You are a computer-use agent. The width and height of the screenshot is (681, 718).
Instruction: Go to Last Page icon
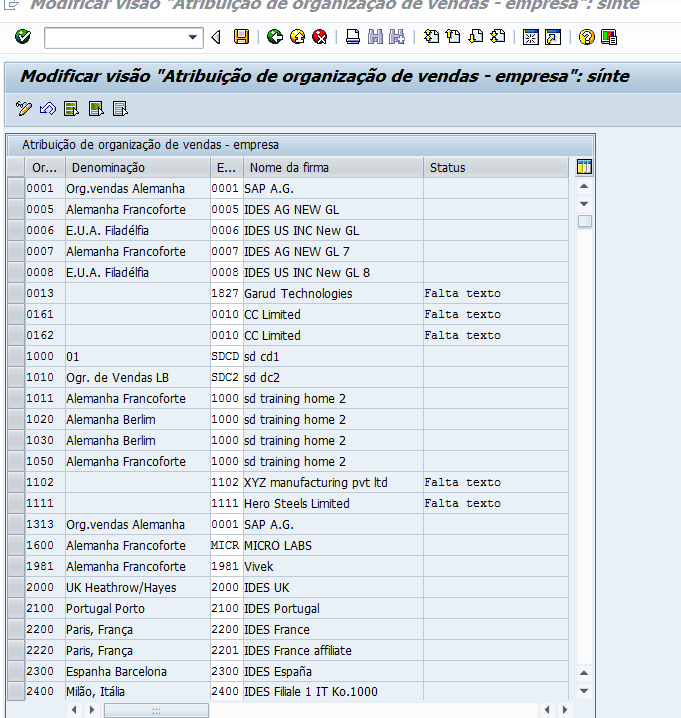498,37
